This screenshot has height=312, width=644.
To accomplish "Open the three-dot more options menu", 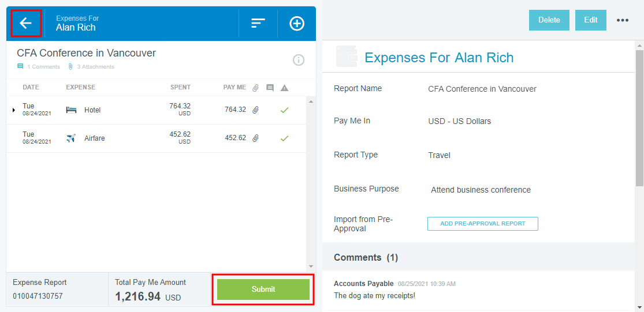I will tap(622, 20).
